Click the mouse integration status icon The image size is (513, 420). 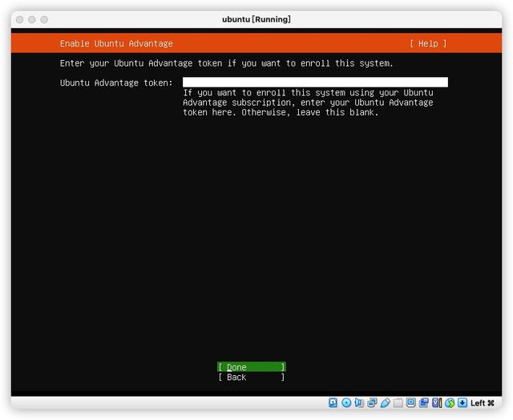click(x=450, y=402)
